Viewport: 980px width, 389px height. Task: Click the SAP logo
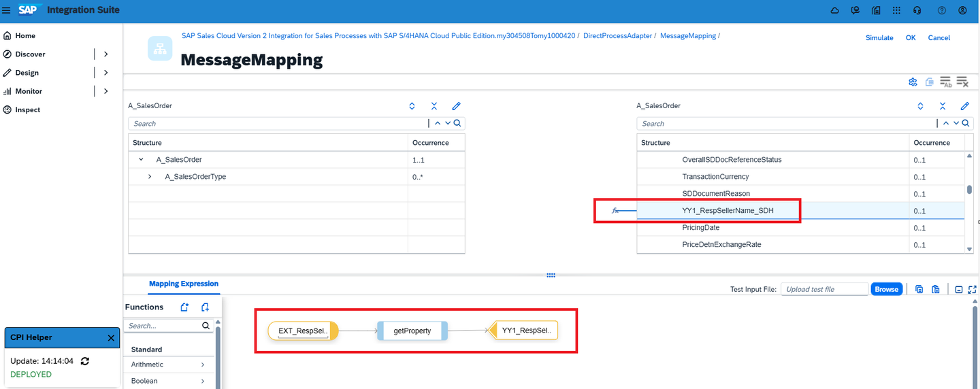point(31,10)
